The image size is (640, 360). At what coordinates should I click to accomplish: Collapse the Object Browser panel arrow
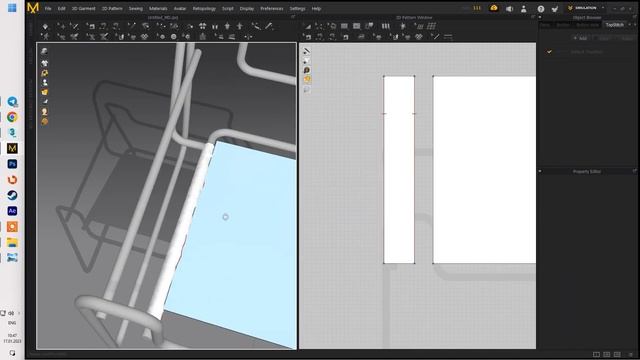(x=540, y=18)
